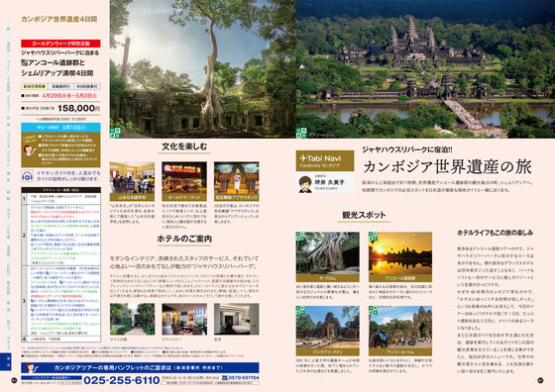
Task: Click the page number circle at bottom right
Action: (x=540, y=380)
